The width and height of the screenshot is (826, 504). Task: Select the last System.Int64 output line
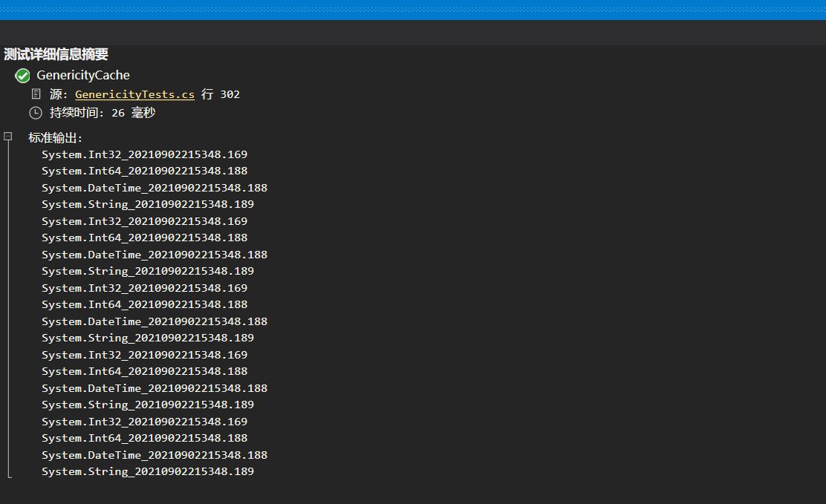pyautogui.click(x=144, y=438)
